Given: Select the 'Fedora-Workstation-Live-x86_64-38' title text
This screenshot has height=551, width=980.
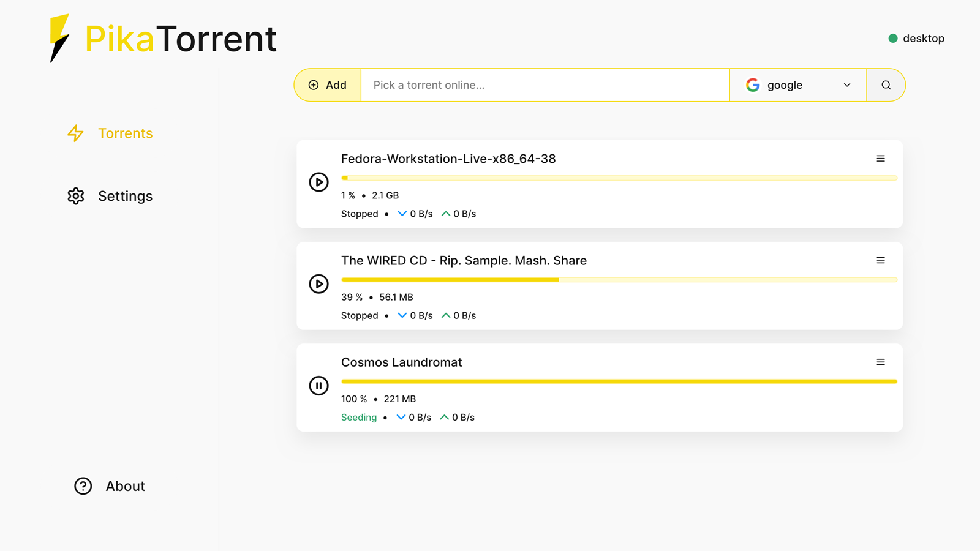Looking at the screenshot, I should [448, 159].
